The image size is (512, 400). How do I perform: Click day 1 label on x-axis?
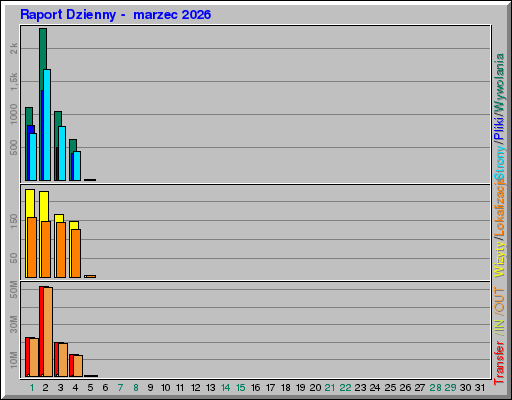[x=32, y=388]
